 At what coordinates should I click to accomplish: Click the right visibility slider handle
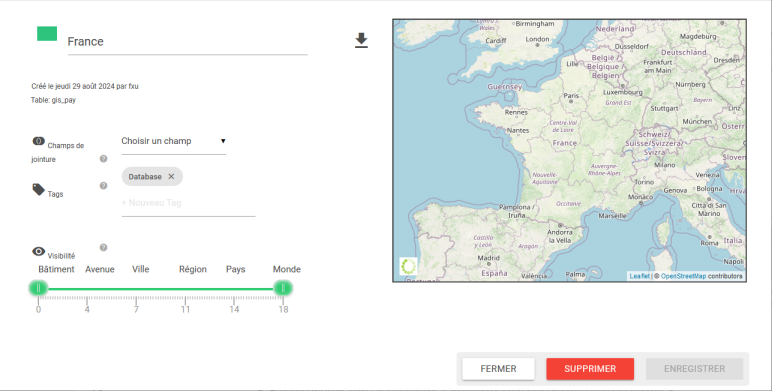point(283,288)
